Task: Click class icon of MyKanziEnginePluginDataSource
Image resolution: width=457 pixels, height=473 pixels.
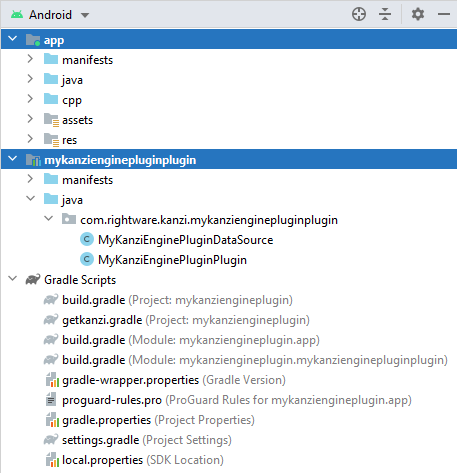Action: [87, 239]
